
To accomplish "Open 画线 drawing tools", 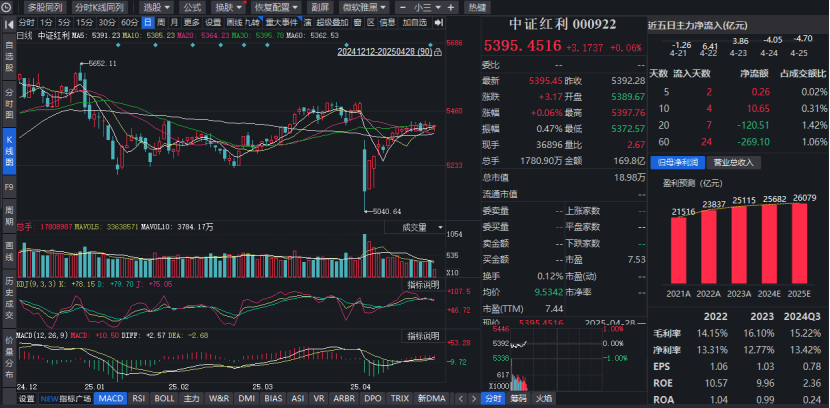I will point(234,23).
